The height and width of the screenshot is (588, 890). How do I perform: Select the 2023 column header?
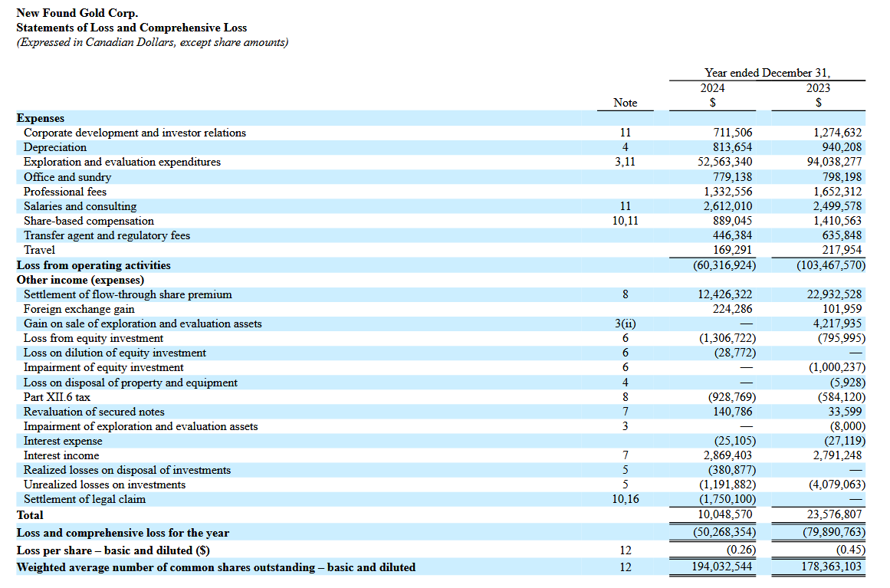click(818, 87)
